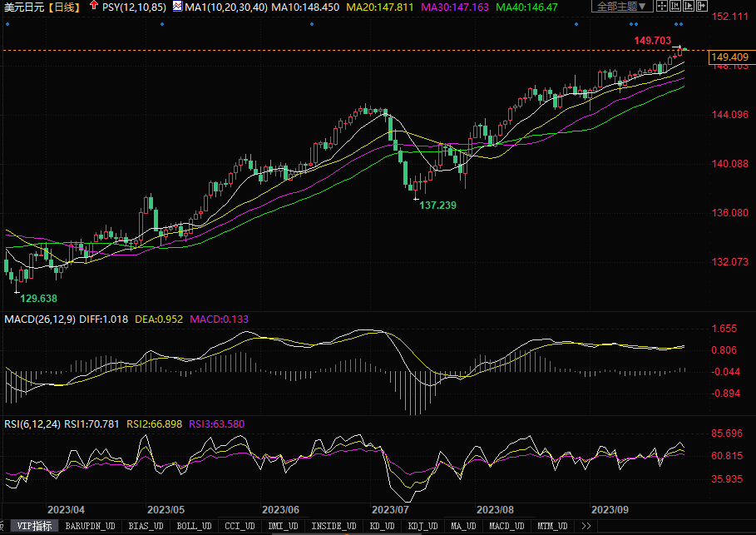Click the MA40:146.47 value
The height and width of the screenshot is (535, 756).
point(526,7)
